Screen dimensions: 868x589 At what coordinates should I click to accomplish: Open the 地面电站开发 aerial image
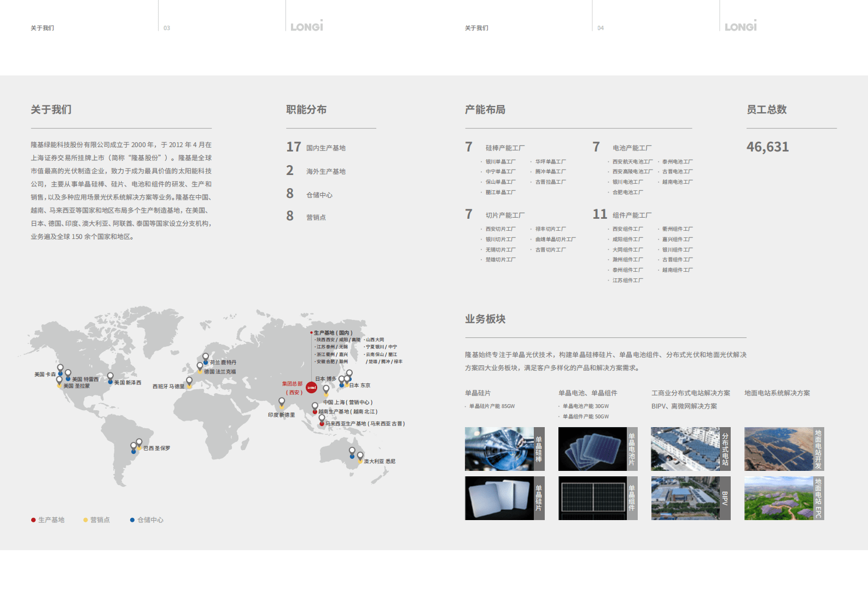tap(779, 449)
